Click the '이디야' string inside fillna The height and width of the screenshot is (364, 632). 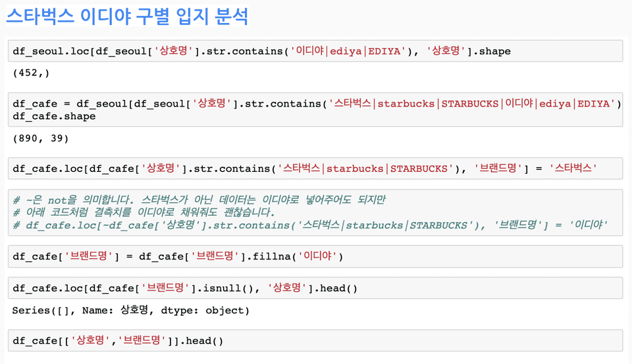(x=317, y=256)
